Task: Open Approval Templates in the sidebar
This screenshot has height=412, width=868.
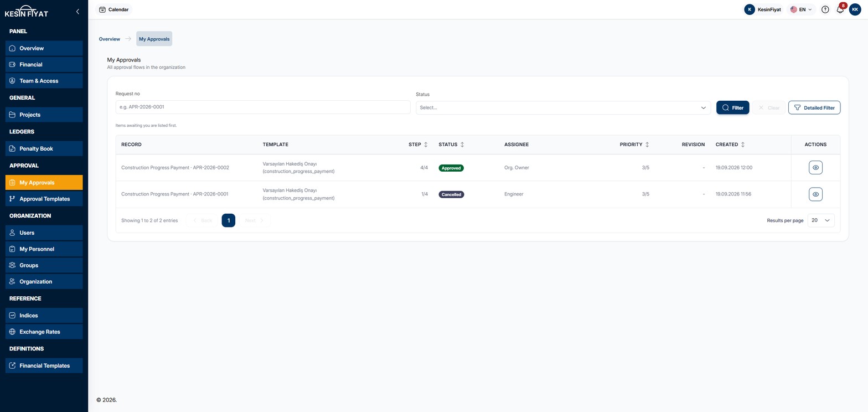Action: pyautogui.click(x=44, y=199)
